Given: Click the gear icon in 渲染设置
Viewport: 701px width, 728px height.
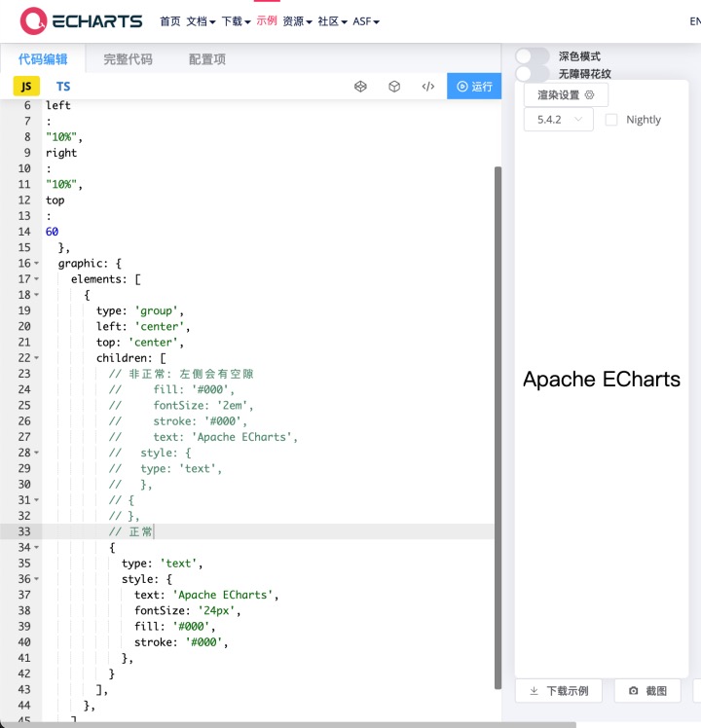Looking at the screenshot, I should pos(589,95).
